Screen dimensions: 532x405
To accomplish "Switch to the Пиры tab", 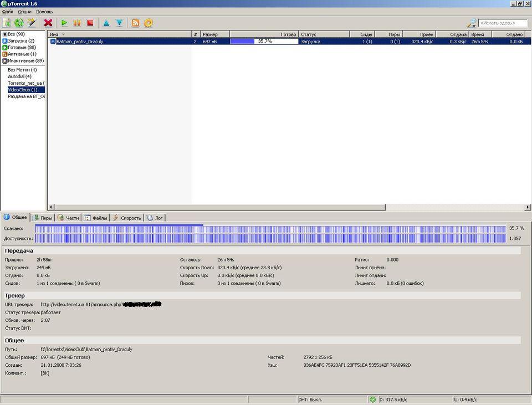I will tap(42, 218).
